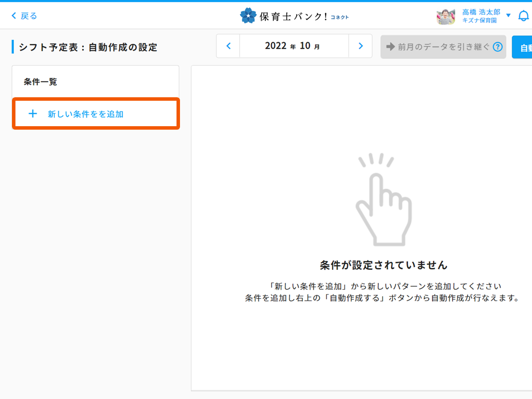Select the 新しい条件をを追加 text
The width and height of the screenshot is (532, 399).
tap(85, 114)
